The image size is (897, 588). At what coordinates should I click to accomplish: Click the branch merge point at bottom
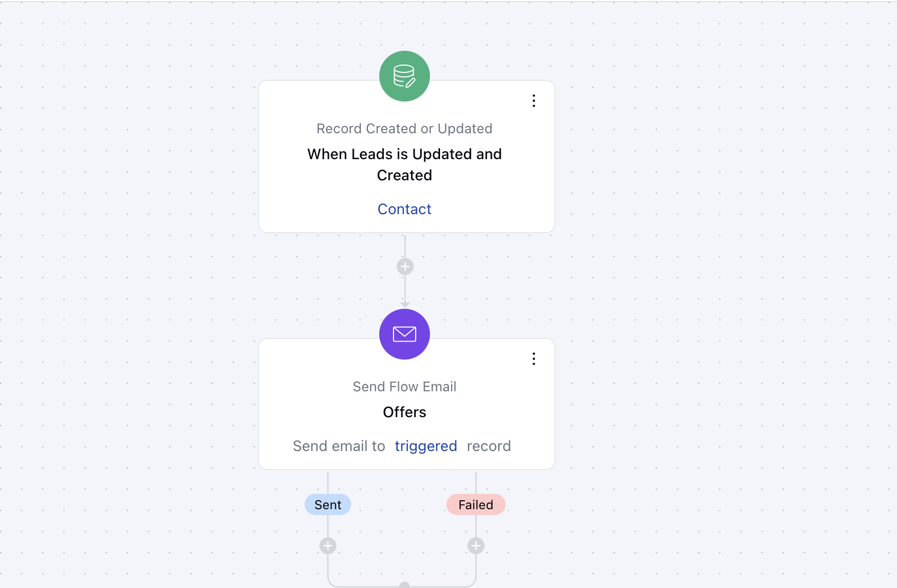point(405,585)
